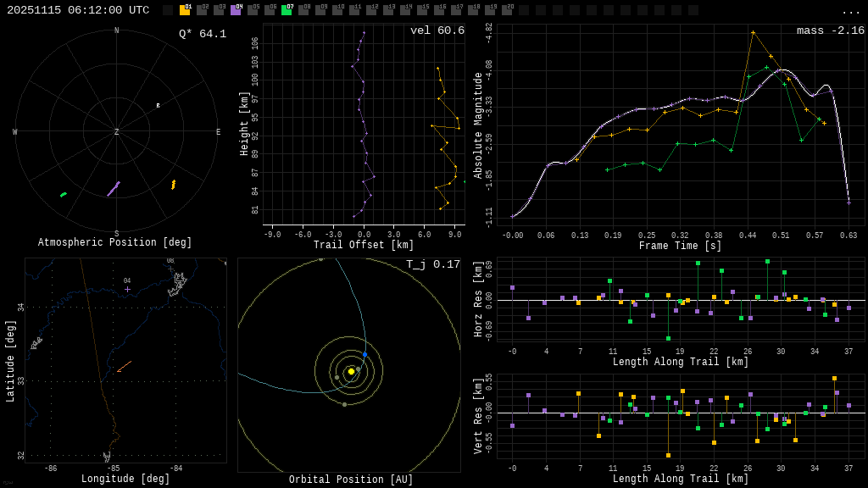Click the vel 60.6 label
868x488 pixels.
click(437, 30)
